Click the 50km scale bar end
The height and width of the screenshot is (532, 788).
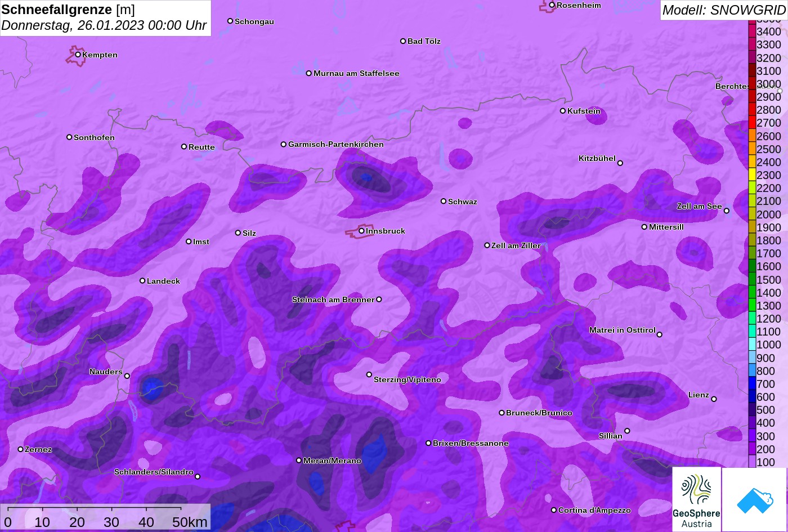point(181,508)
